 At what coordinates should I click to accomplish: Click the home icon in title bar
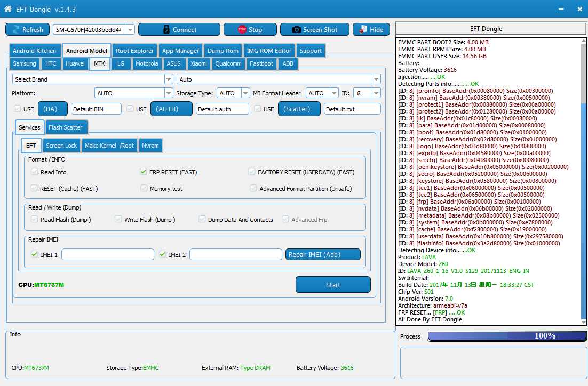click(x=8, y=9)
